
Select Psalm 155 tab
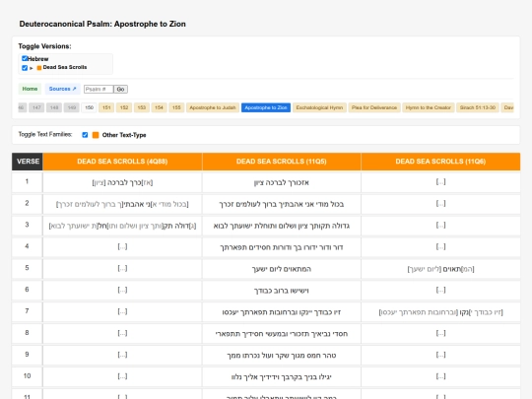[176, 107]
